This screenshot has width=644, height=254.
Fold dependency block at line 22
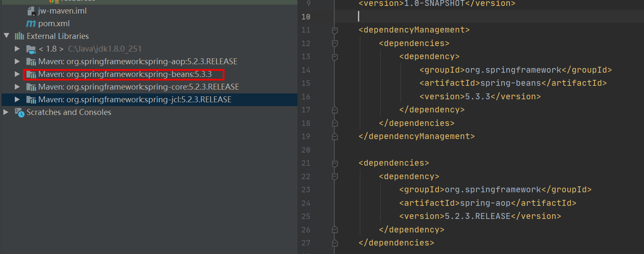click(x=335, y=177)
